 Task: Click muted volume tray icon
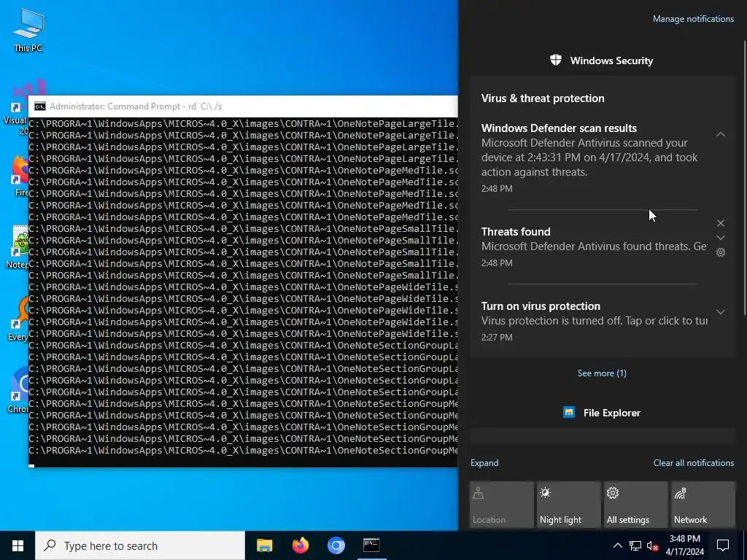[653, 545]
